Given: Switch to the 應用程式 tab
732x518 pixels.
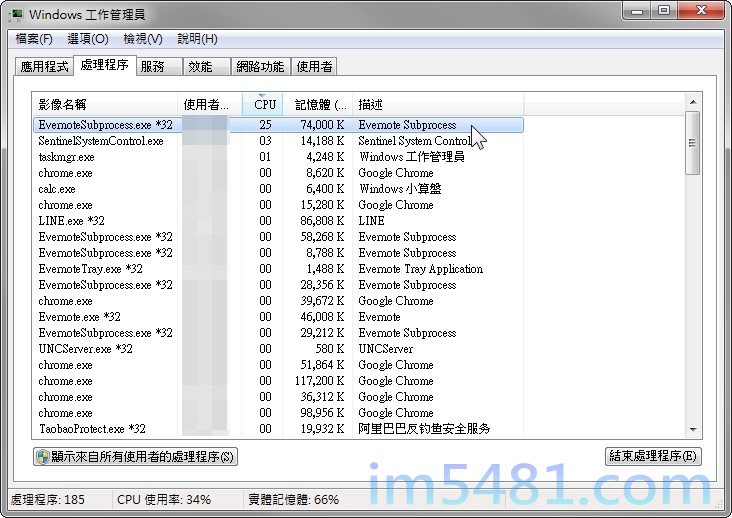Looking at the screenshot, I should [x=44, y=67].
